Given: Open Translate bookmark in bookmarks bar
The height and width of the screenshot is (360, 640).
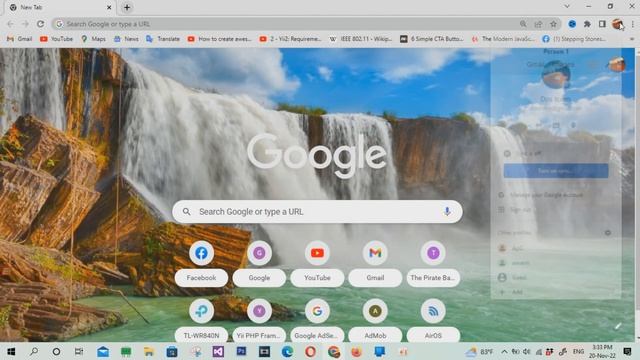Looking at the screenshot, I should [x=163, y=39].
